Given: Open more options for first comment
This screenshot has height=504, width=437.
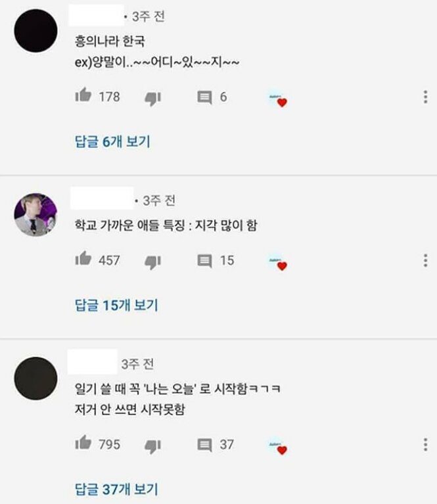Looking at the screenshot, I should tap(425, 97).
